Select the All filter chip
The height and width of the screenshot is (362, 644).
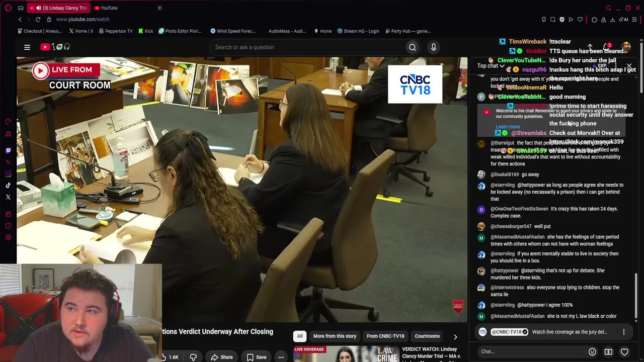pyautogui.click(x=300, y=336)
